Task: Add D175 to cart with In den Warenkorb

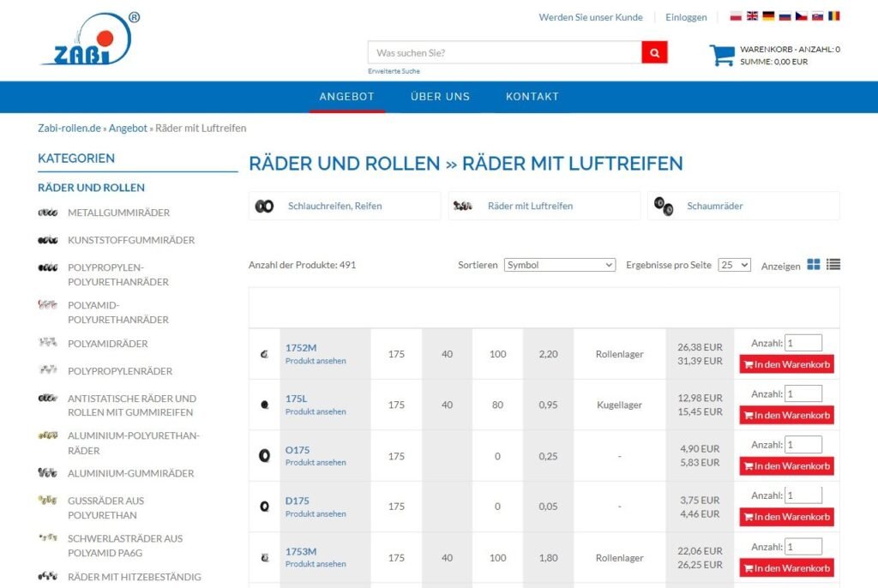Action: (786, 517)
